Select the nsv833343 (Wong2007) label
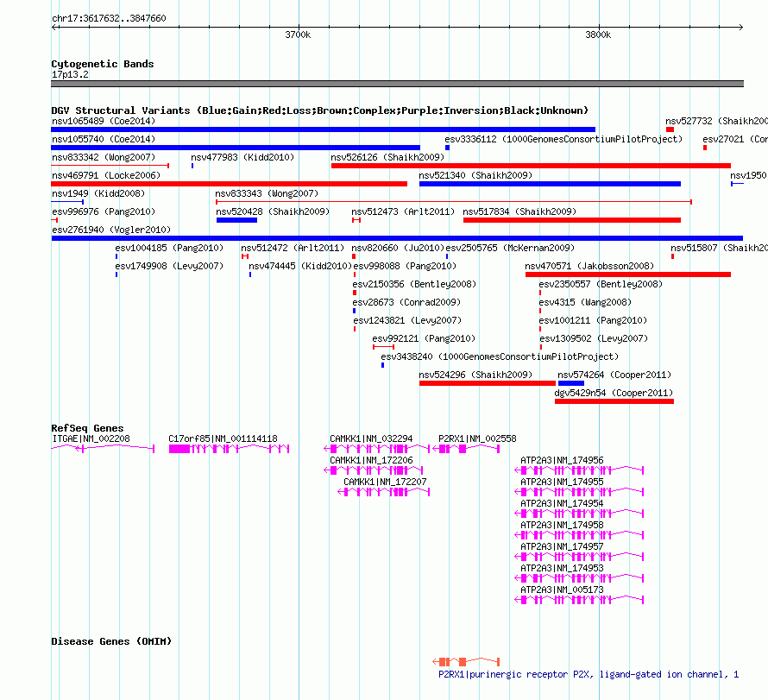Viewport: 768px width, 700px height. coord(267,193)
